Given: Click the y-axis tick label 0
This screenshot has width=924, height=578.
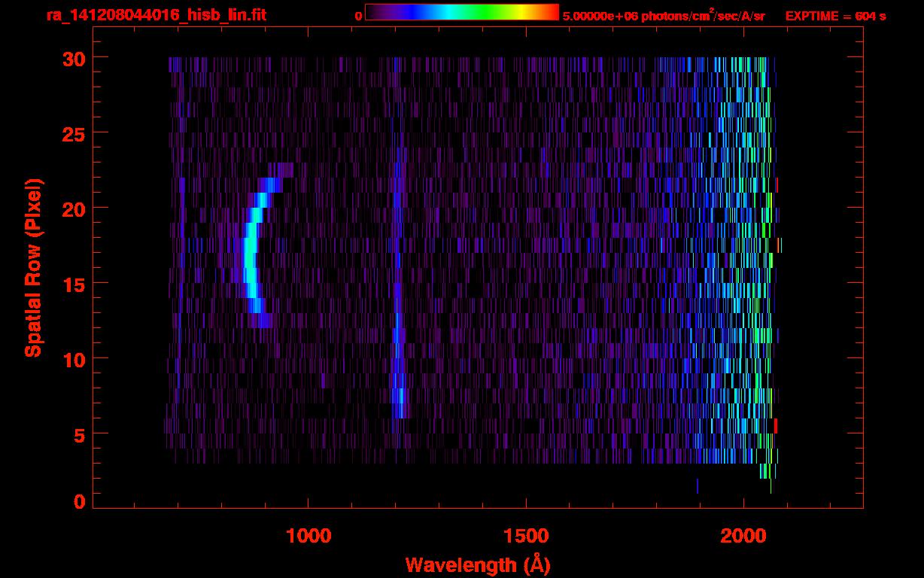Looking at the screenshot, I should pyautogui.click(x=81, y=501).
